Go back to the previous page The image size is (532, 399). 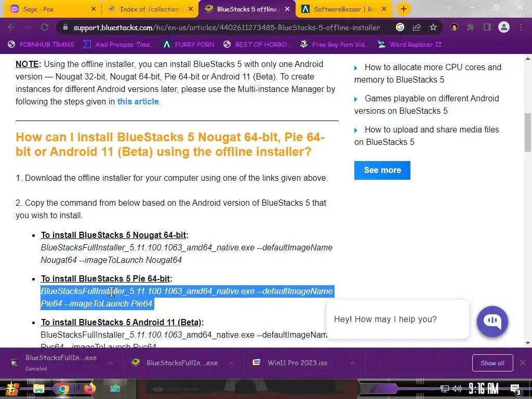point(11,28)
